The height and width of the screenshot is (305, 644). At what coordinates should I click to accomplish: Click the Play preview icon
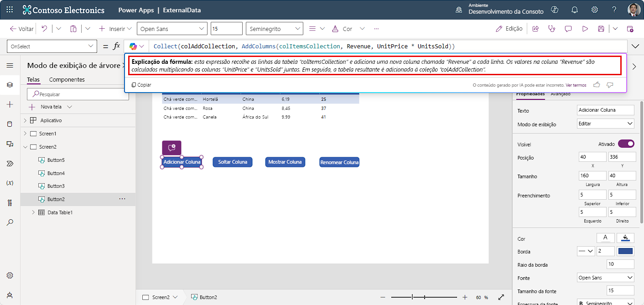pyautogui.click(x=585, y=29)
